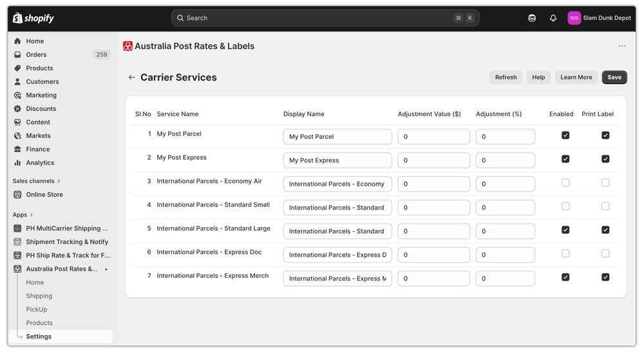Uncheck Enabled for International Parcels - Standard Large
Image resolution: width=644 pixels, height=352 pixels.
[x=565, y=230]
